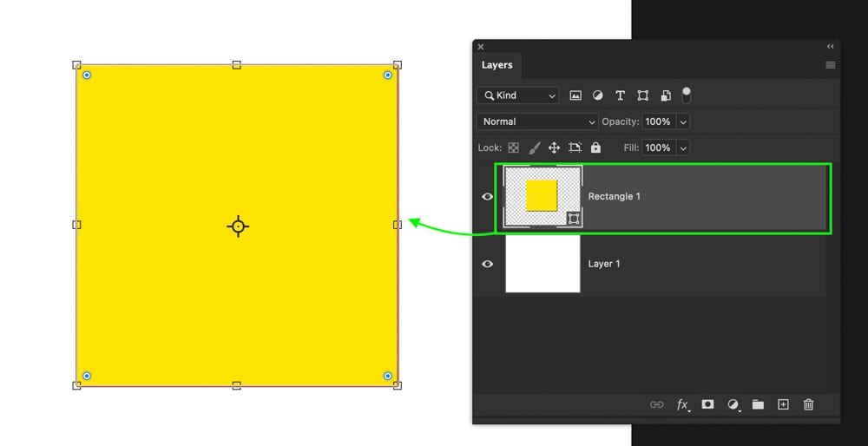The image size is (868, 446).
Task: Add layer mask icon
Action: coord(707,404)
